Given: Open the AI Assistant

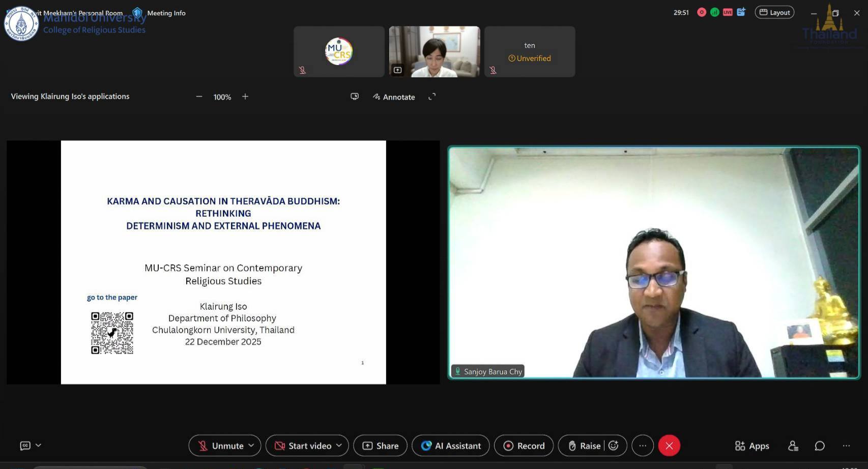Looking at the screenshot, I should 451,446.
